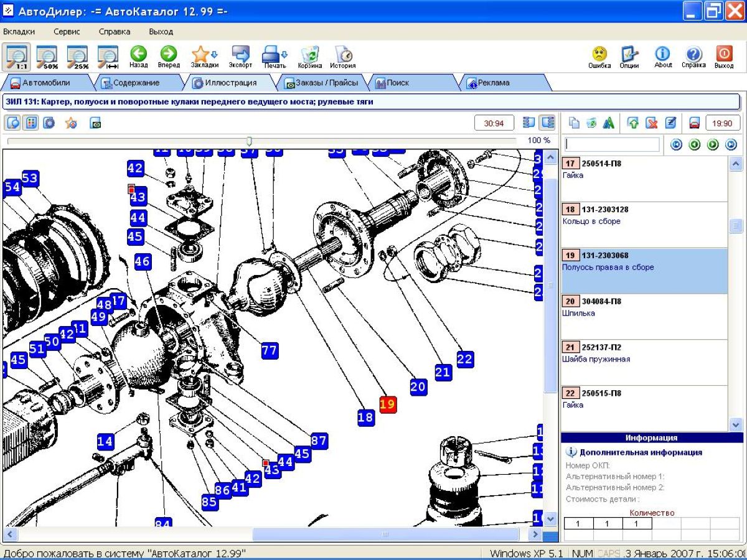The image size is (747, 560).
Task: Click the illustration zoom slider handle
Action: point(249,141)
